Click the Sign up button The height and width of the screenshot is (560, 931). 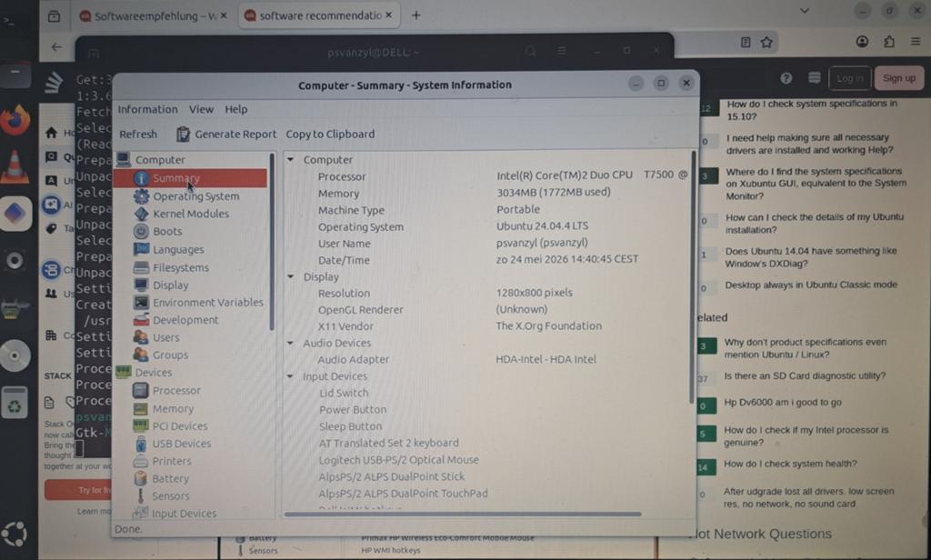(899, 78)
